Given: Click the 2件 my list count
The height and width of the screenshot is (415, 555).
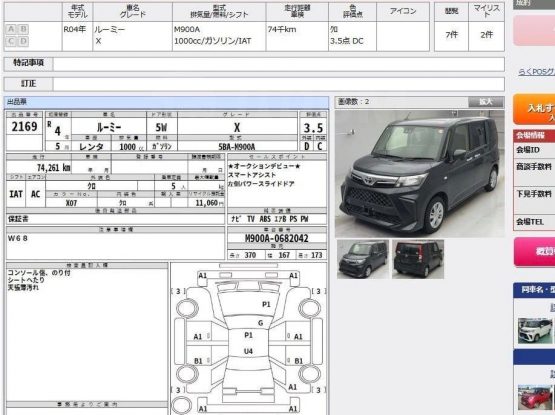Looking at the screenshot, I should pyautogui.click(x=486, y=35).
